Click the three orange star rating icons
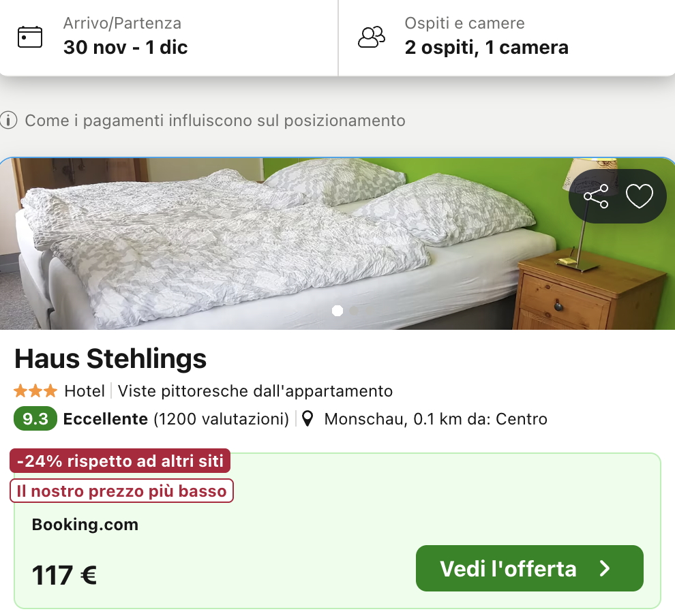 (x=35, y=391)
